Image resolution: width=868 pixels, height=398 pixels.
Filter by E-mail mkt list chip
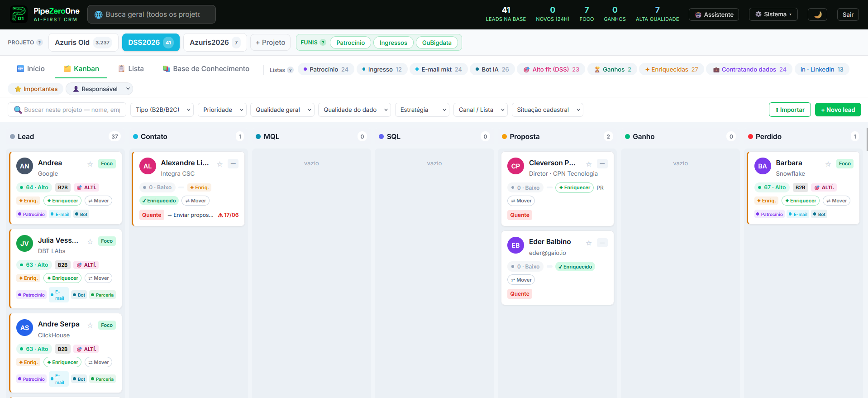click(439, 69)
